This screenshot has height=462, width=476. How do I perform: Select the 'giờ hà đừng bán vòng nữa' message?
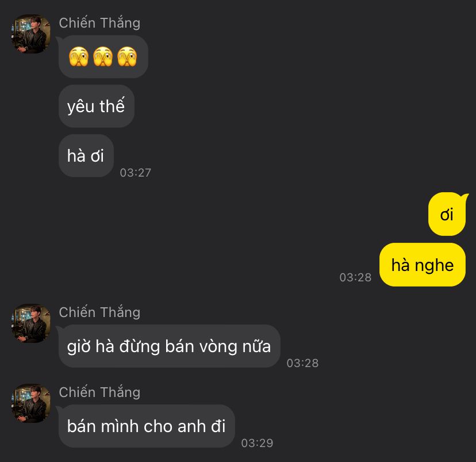point(169,346)
